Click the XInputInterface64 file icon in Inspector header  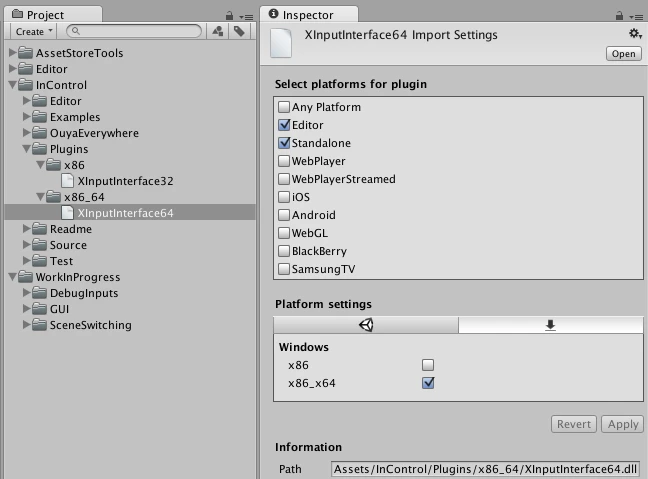281,43
